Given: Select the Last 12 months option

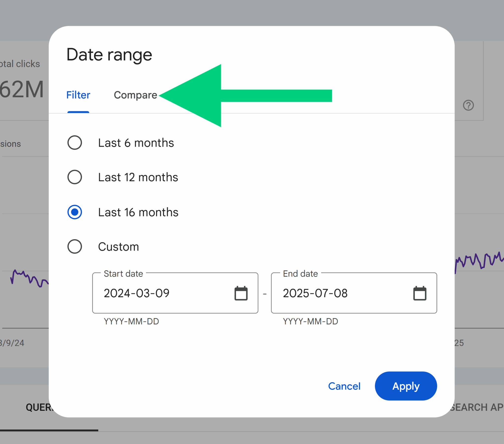Looking at the screenshot, I should [x=75, y=177].
